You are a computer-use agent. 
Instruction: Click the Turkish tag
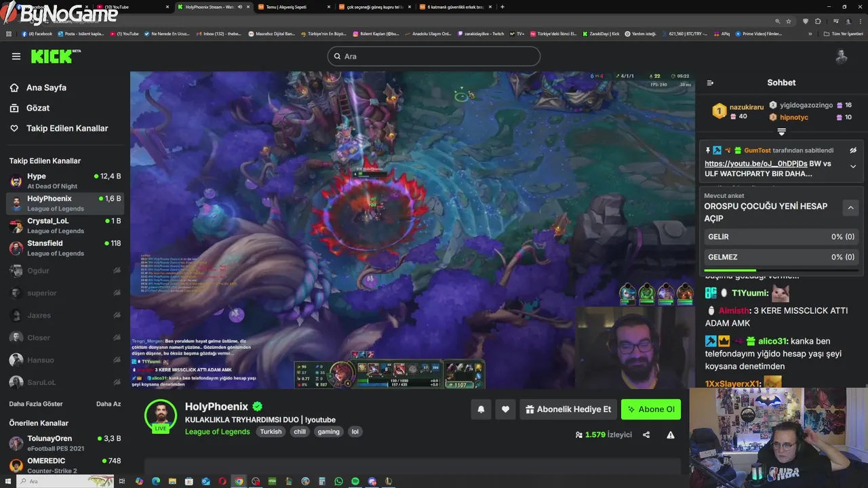point(271,432)
